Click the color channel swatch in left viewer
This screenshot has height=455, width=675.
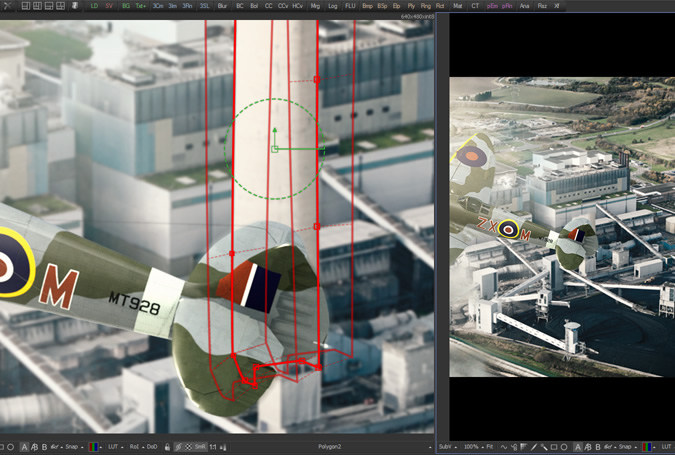click(94, 447)
